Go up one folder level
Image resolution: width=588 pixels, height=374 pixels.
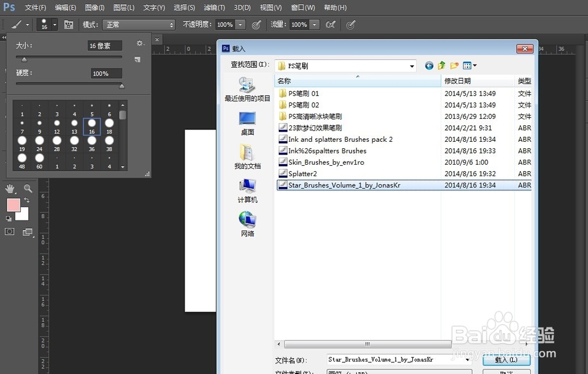click(x=442, y=66)
